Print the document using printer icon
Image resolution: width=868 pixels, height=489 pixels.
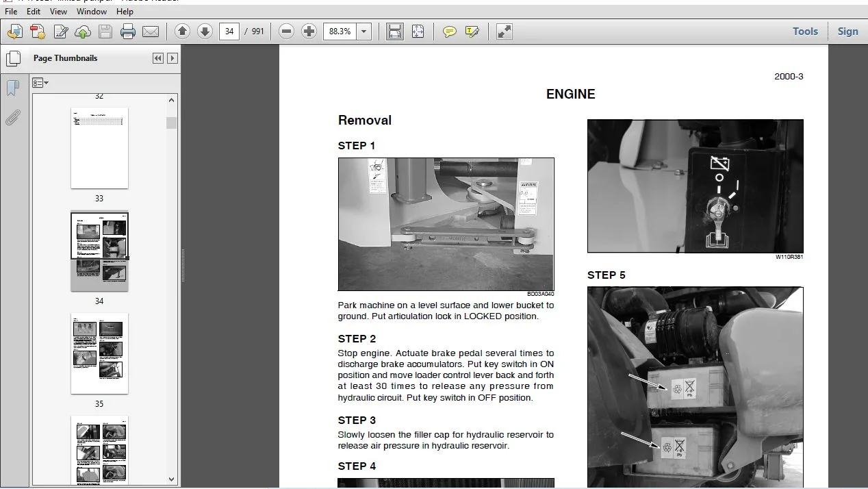128,32
